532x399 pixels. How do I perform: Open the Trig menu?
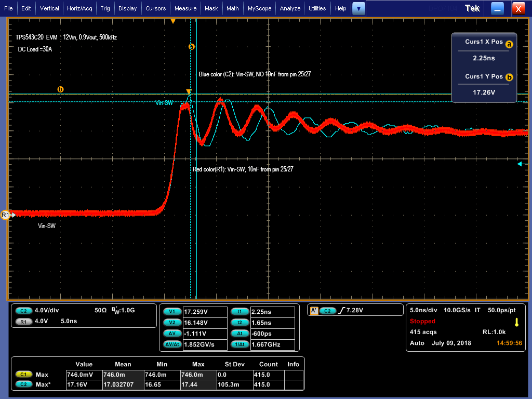tap(105, 8)
